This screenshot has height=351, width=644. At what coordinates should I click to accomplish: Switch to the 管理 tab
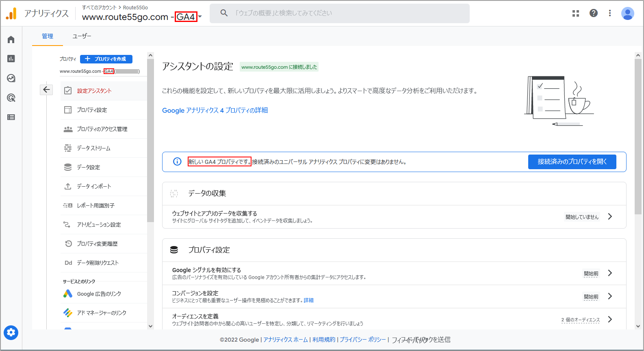pyautogui.click(x=48, y=36)
